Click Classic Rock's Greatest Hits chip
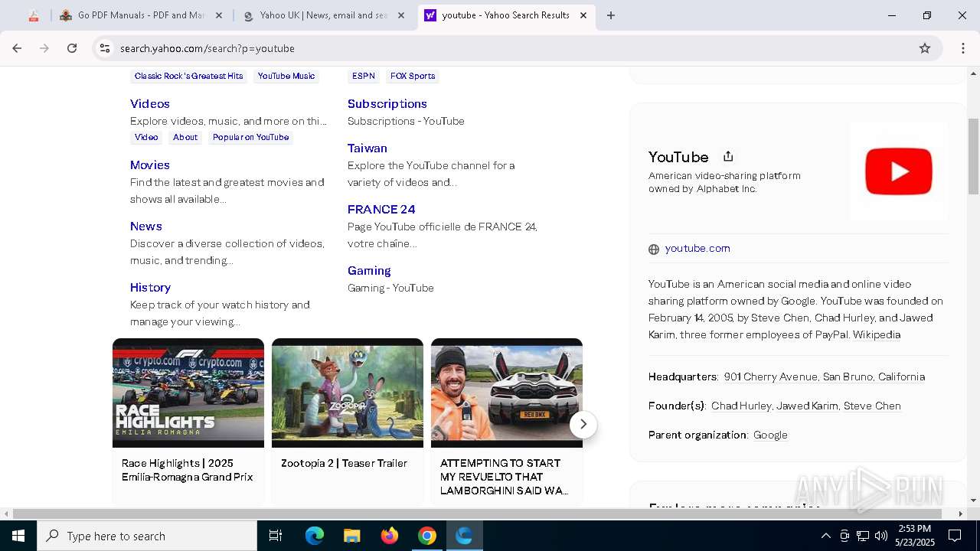 click(x=188, y=76)
